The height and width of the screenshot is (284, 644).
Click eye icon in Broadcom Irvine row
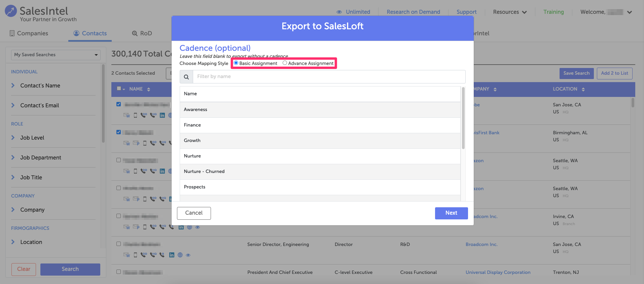[198, 227]
